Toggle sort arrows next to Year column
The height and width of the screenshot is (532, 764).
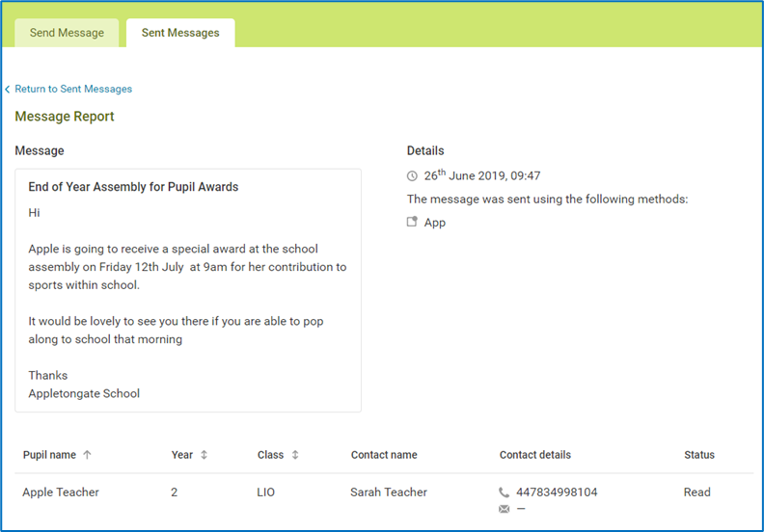pyautogui.click(x=204, y=455)
